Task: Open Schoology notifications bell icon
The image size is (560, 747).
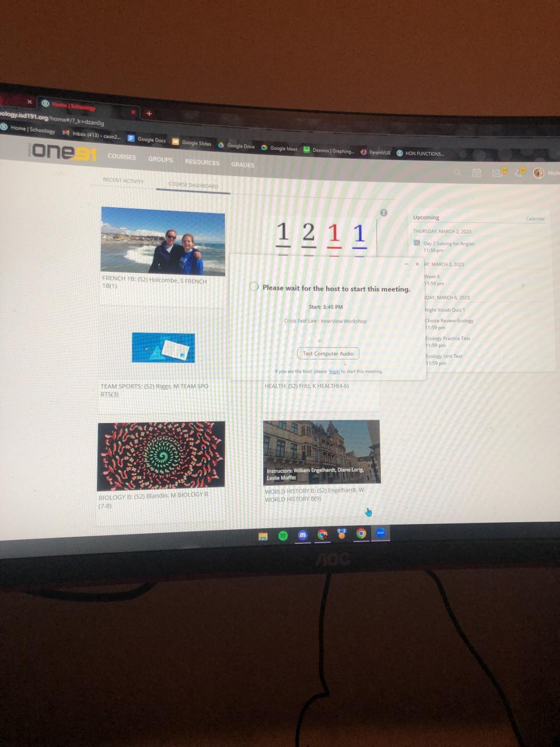Action: click(x=518, y=172)
